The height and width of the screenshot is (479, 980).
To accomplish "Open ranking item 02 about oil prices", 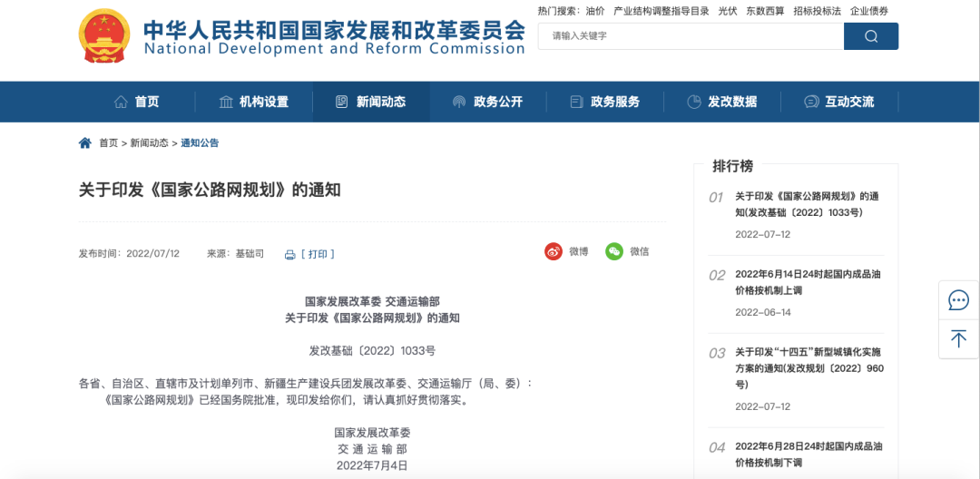I will pyautogui.click(x=794, y=282).
